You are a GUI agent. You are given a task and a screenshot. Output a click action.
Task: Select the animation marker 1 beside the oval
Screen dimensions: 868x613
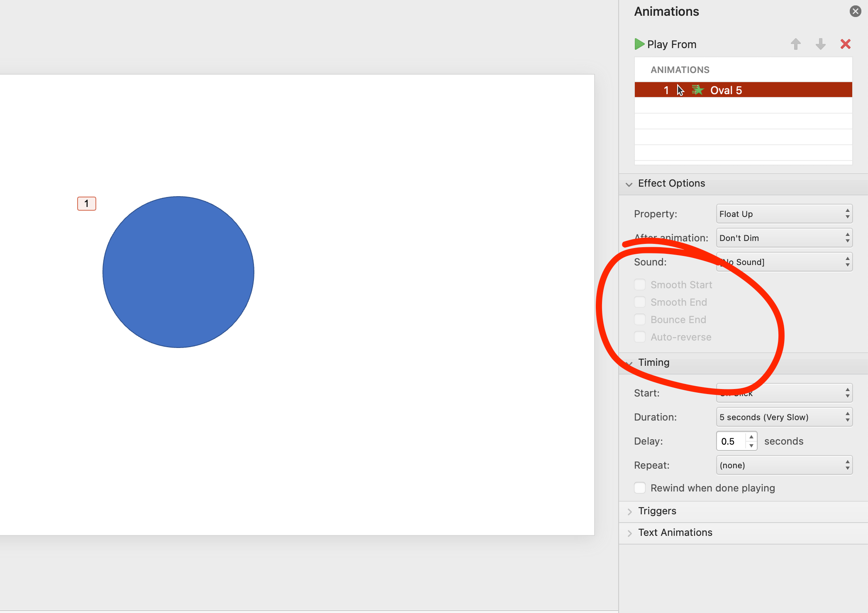[87, 204]
